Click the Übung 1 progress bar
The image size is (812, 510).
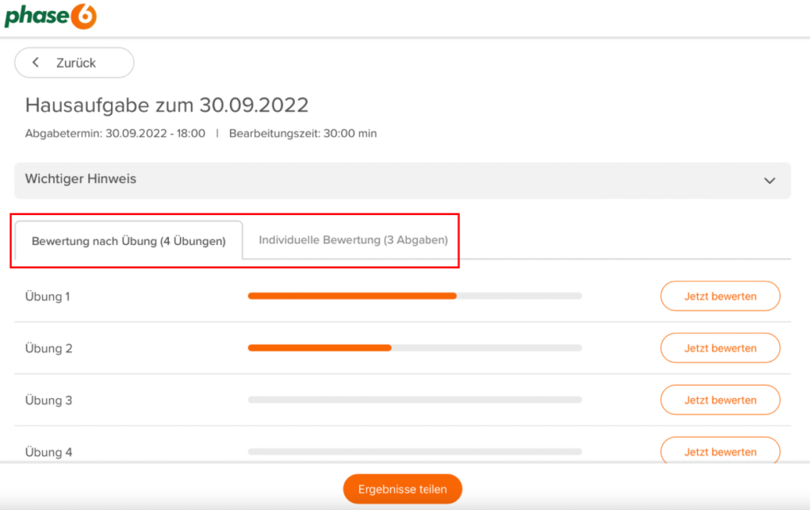(415, 296)
